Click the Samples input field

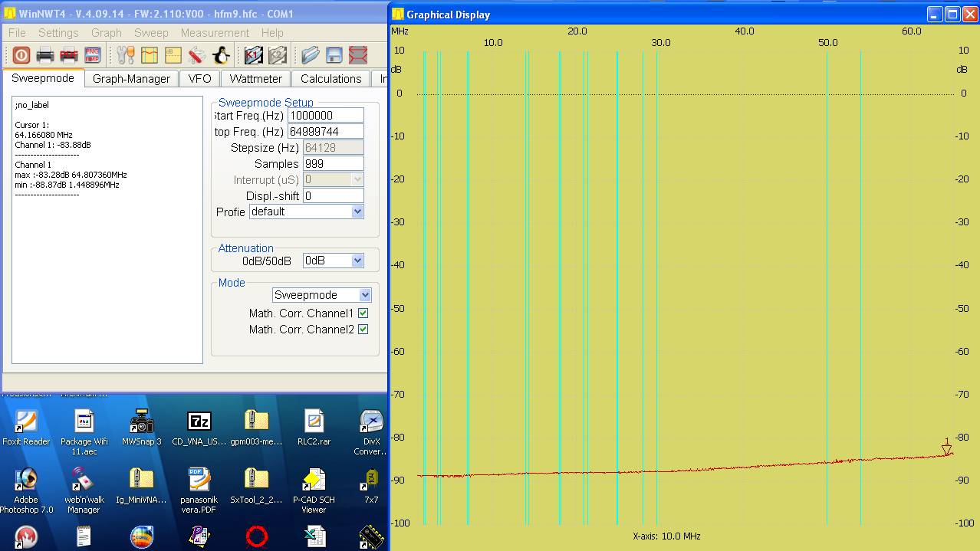[x=333, y=164]
